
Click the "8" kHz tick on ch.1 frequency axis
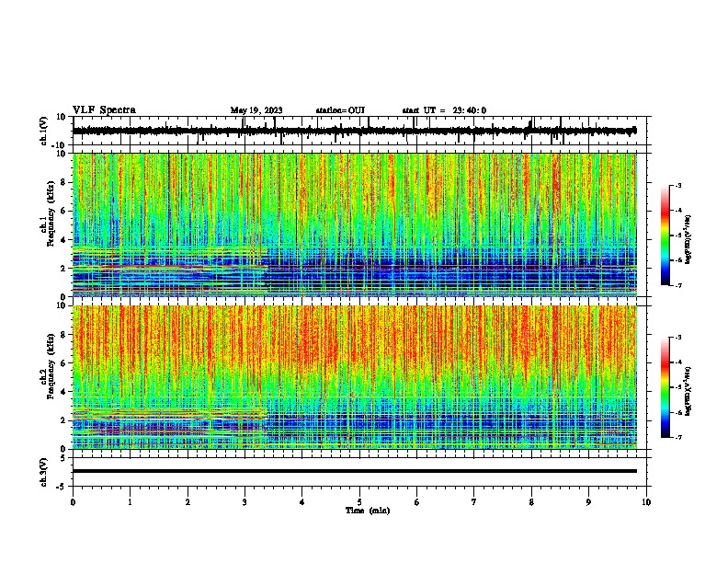coord(64,182)
